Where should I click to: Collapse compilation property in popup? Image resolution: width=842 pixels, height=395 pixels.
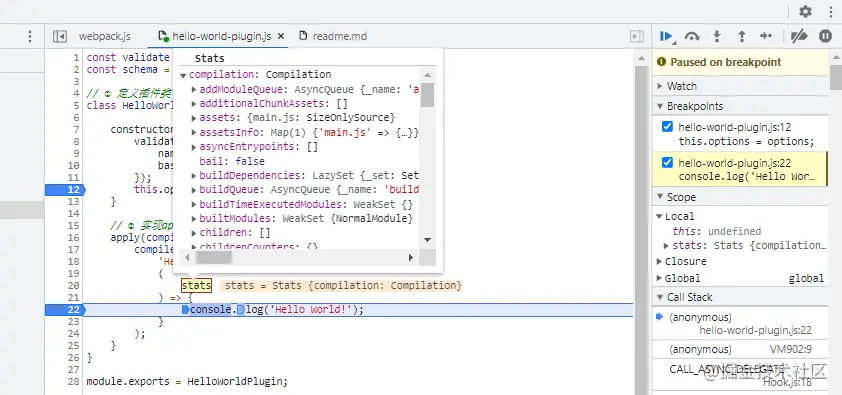[184, 75]
